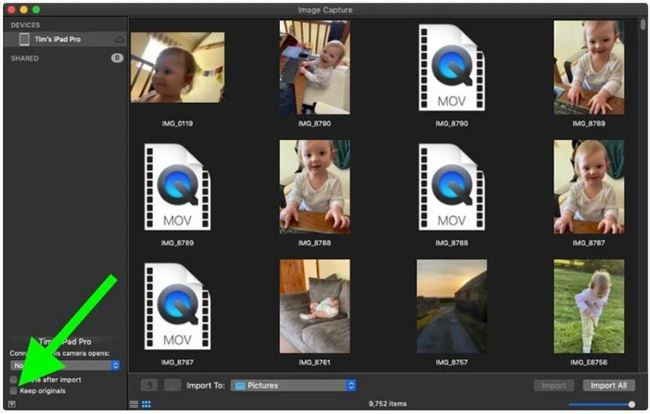Click the SHARED section header

(25, 58)
